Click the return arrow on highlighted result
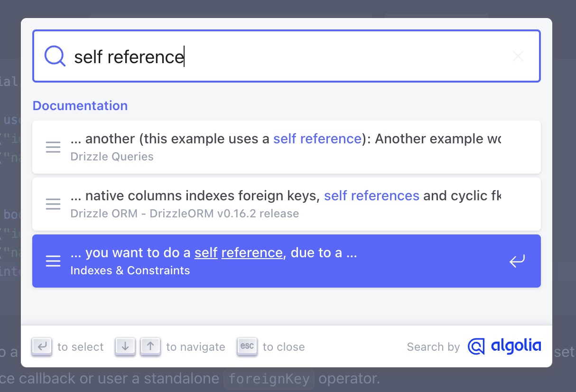Viewport: 576px width, 392px height. tap(517, 261)
